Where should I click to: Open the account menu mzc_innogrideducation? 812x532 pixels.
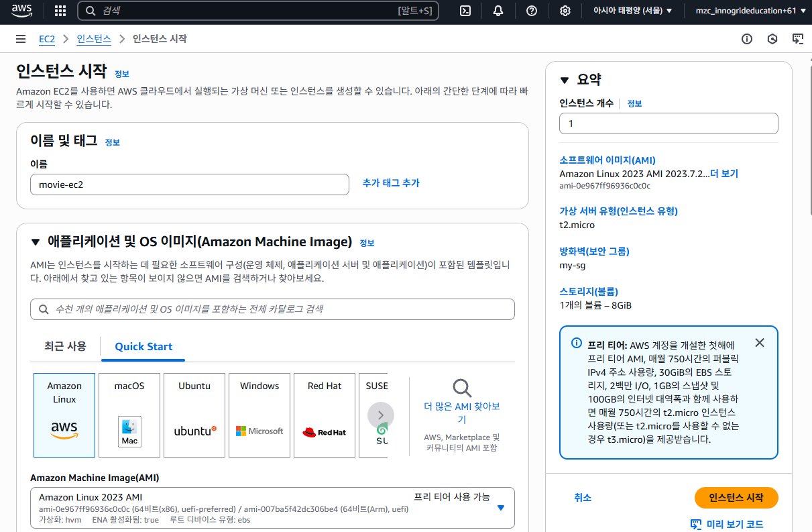(751, 11)
